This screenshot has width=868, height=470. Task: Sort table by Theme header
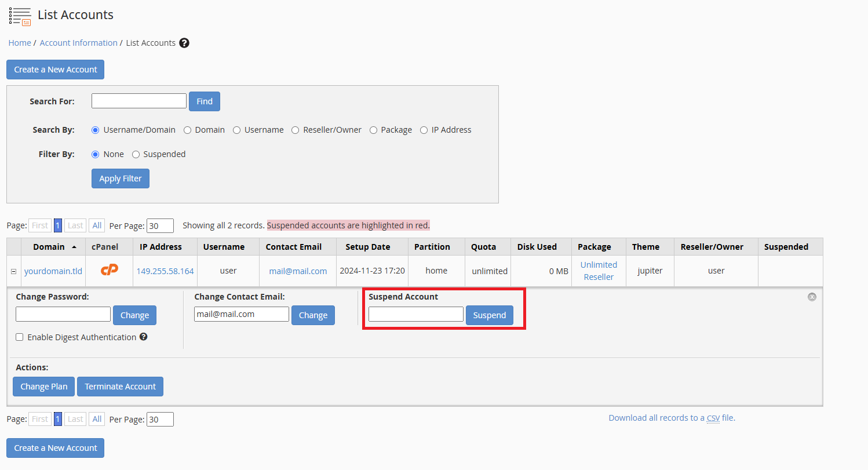click(x=646, y=247)
